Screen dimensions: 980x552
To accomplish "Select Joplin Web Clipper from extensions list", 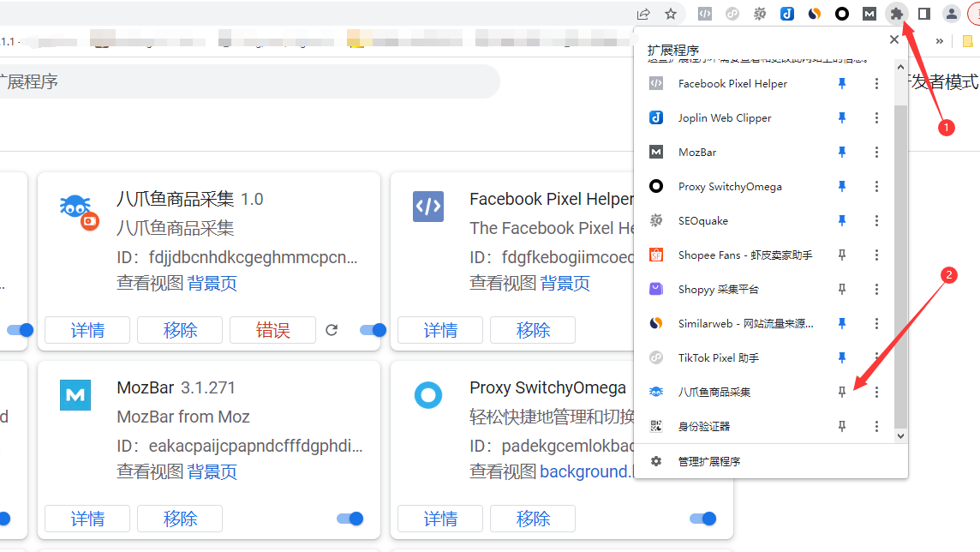I will coord(725,117).
